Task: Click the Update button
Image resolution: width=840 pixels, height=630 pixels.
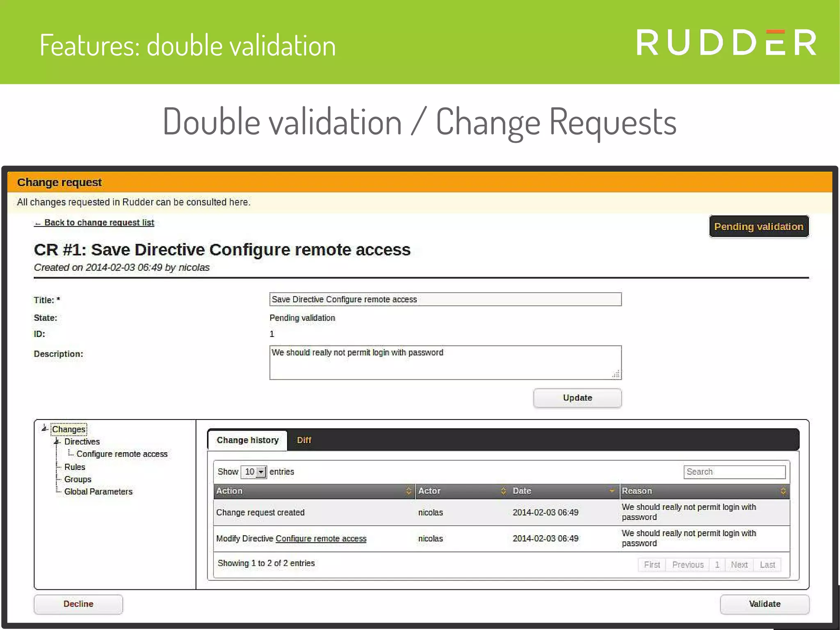Action: [x=577, y=398]
